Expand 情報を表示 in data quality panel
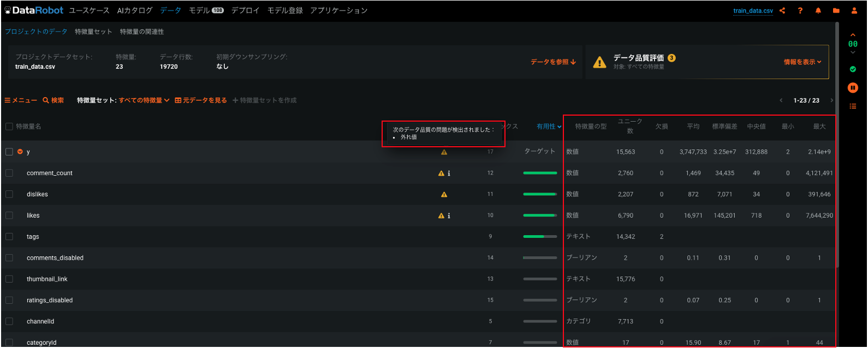The width and height of the screenshot is (868, 348). (x=802, y=62)
